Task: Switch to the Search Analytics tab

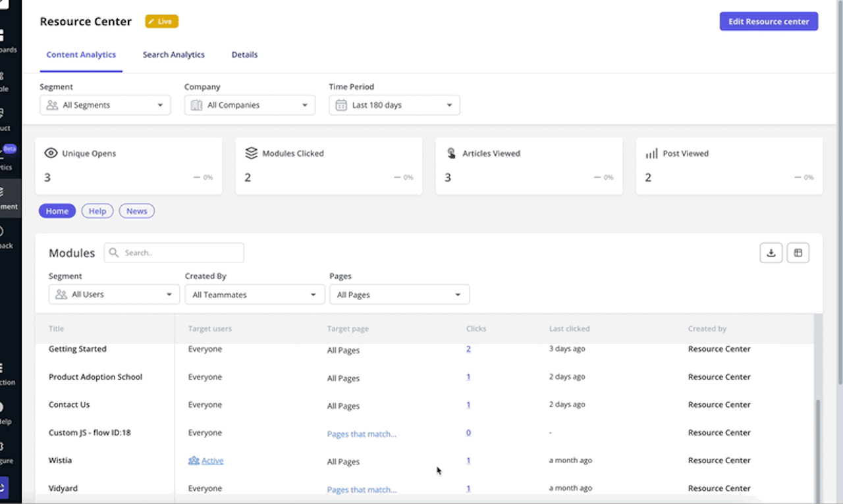Action: point(174,55)
